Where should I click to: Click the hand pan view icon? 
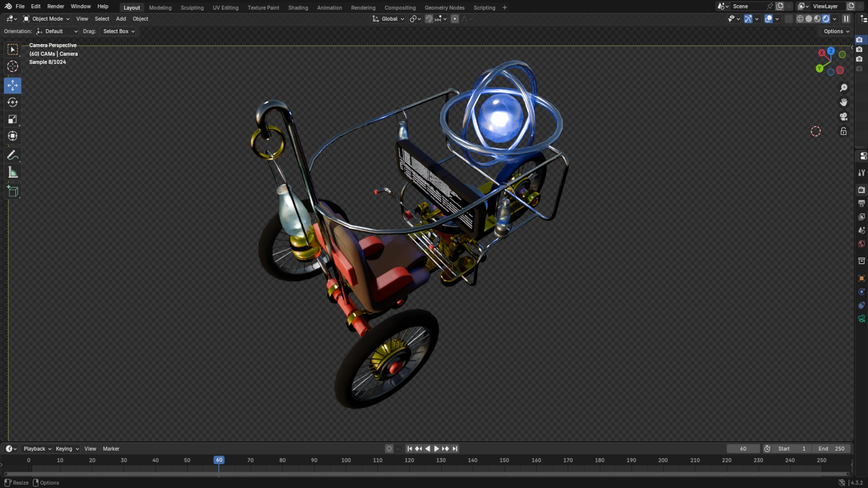click(844, 103)
